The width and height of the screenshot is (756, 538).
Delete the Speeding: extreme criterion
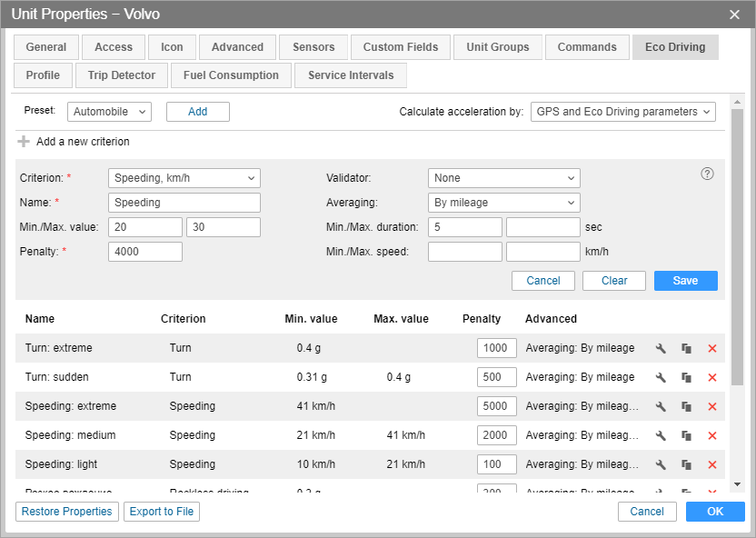point(712,406)
